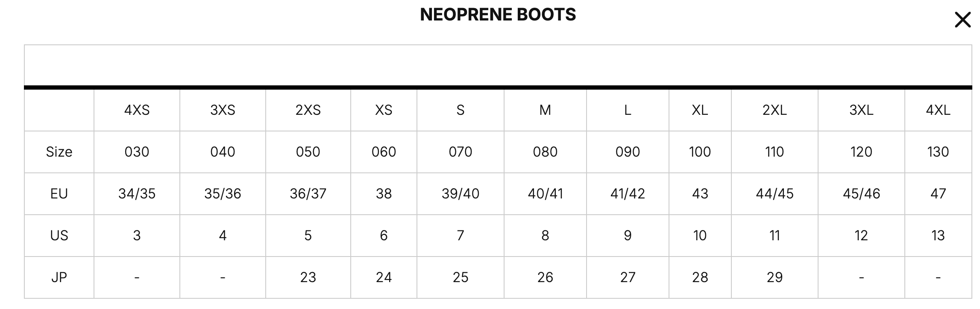Click the M size column header

(x=545, y=110)
